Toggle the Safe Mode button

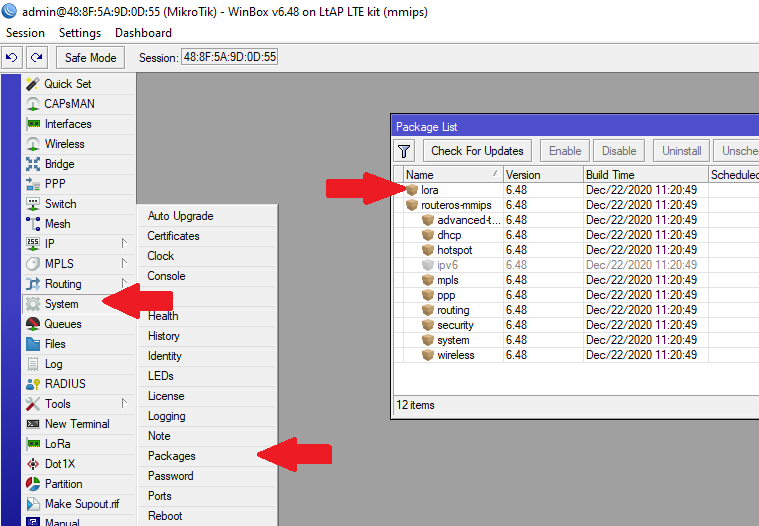[91, 58]
